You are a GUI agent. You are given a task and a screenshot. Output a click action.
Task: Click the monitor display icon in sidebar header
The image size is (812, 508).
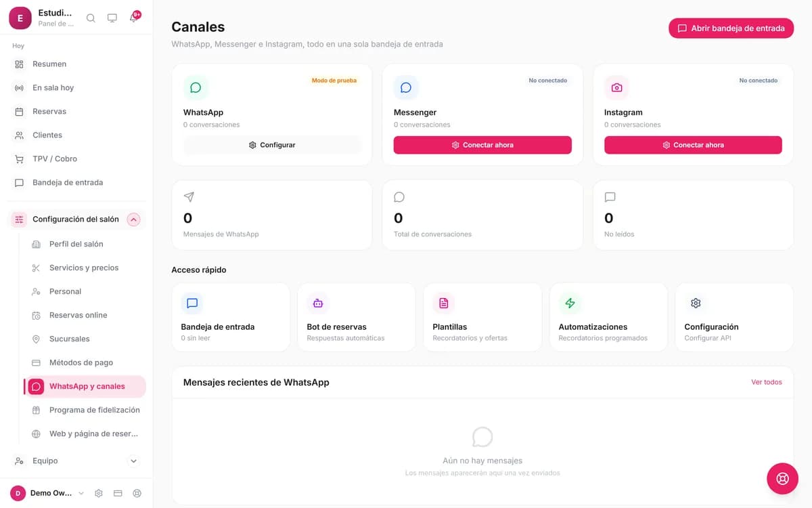point(112,18)
